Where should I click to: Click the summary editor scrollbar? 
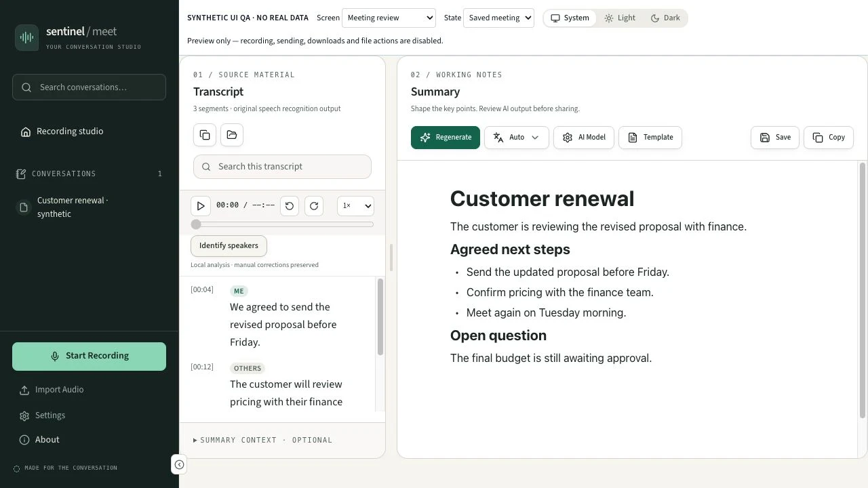coord(863,290)
